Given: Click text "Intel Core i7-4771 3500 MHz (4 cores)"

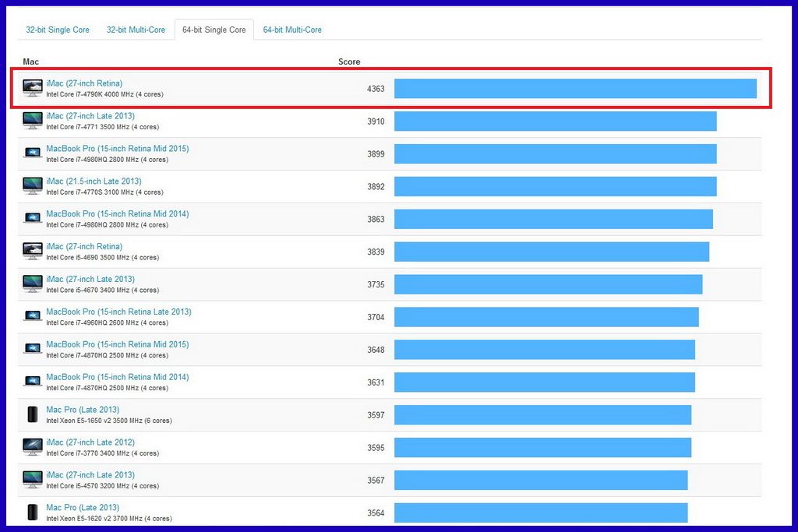Looking at the screenshot, I should 102,127.
